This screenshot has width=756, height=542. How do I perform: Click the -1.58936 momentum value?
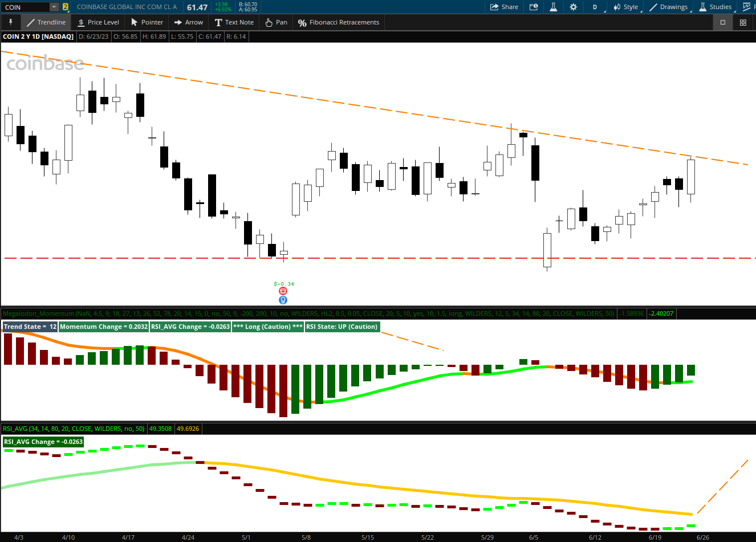tap(632, 313)
